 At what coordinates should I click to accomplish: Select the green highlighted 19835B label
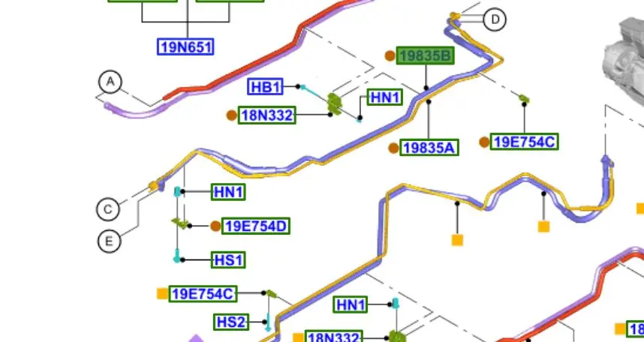click(x=426, y=55)
